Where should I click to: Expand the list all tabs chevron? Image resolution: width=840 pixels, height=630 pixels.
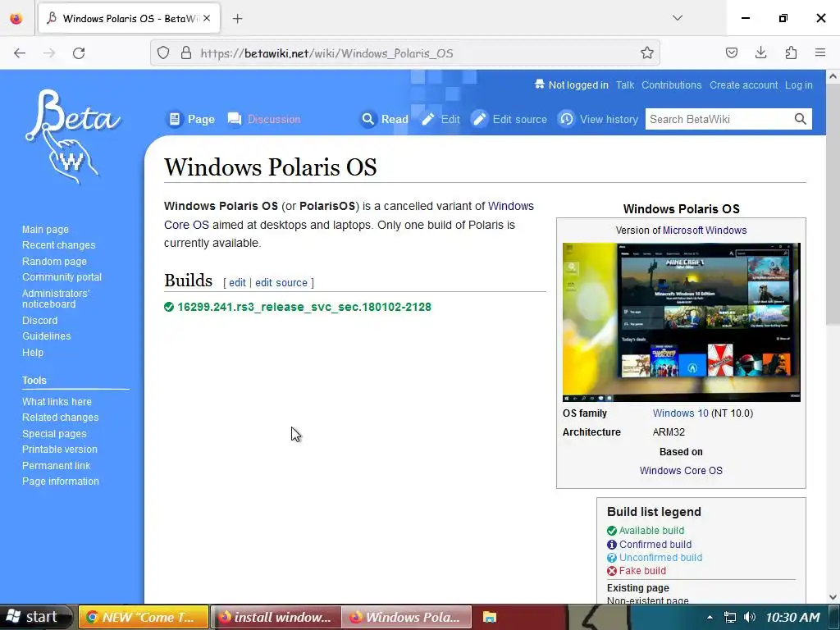click(x=677, y=18)
